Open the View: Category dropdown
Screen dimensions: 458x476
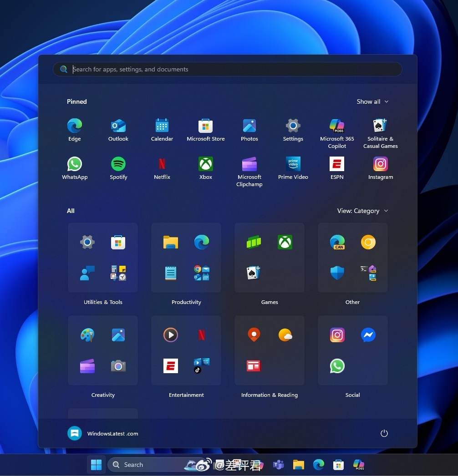[363, 211]
